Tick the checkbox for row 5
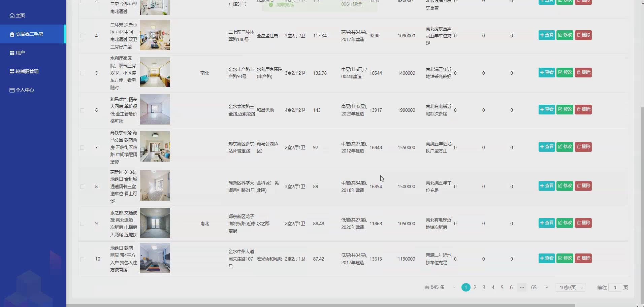Screen dimensions: 644x307 point(82,73)
